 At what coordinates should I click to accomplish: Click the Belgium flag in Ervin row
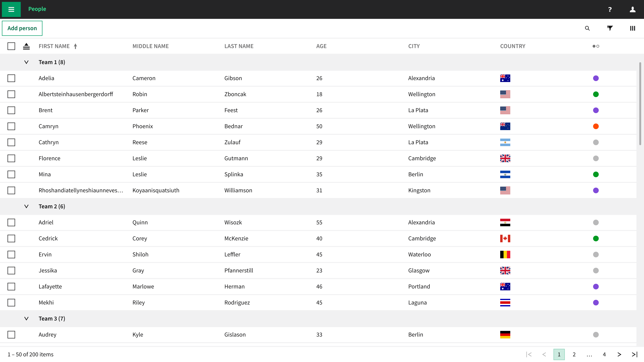point(505,255)
